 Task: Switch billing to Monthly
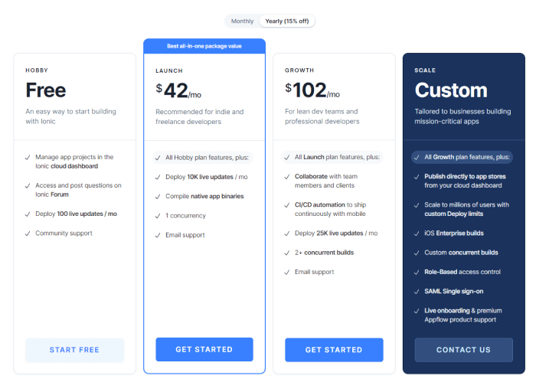pos(242,21)
